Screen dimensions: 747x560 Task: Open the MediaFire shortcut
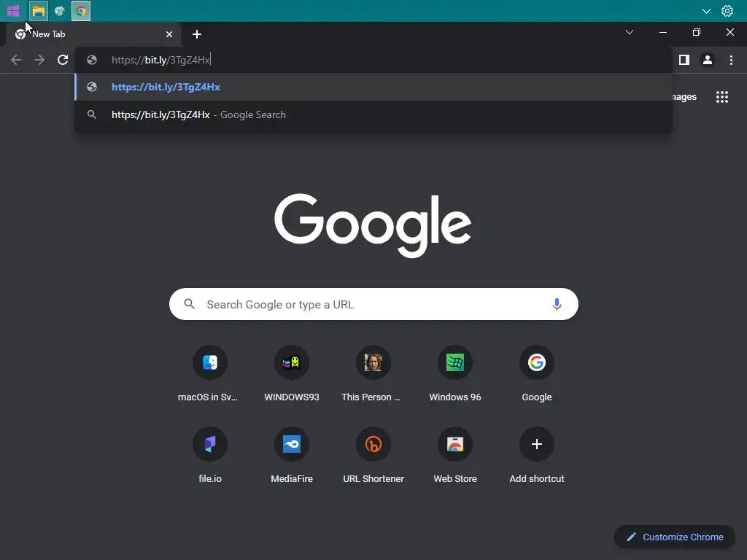coord(292,456)
